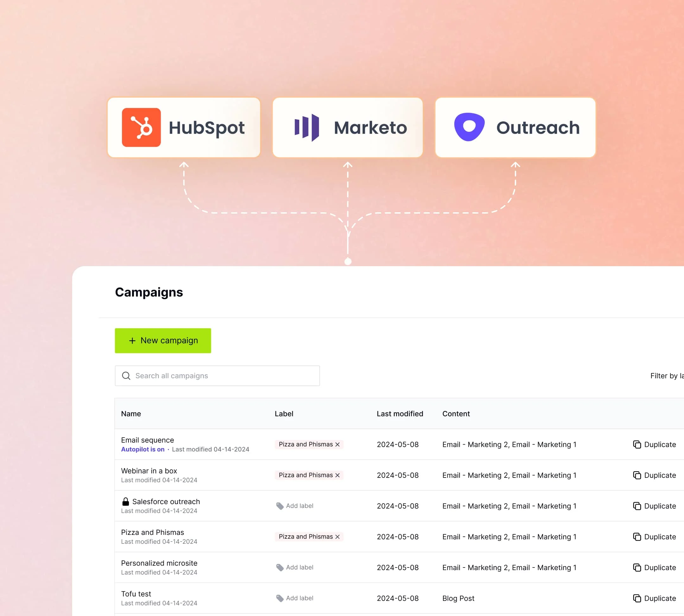Focus the Search all campaigns field
This screenshot has height=616, width=684.
pyautogui.click(x=223, y=376)
